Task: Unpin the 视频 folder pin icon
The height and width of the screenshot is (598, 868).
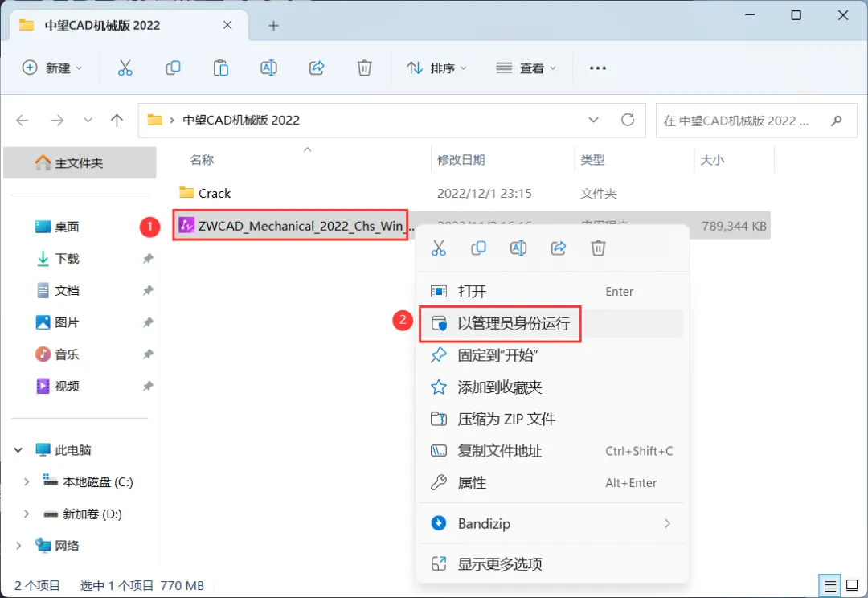Action: (x=148, y=386)
